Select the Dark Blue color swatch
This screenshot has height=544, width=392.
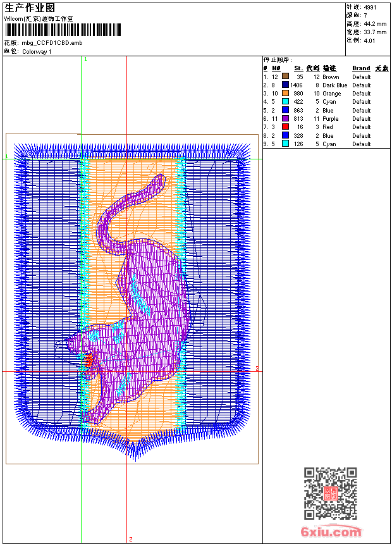click(285, 85)
